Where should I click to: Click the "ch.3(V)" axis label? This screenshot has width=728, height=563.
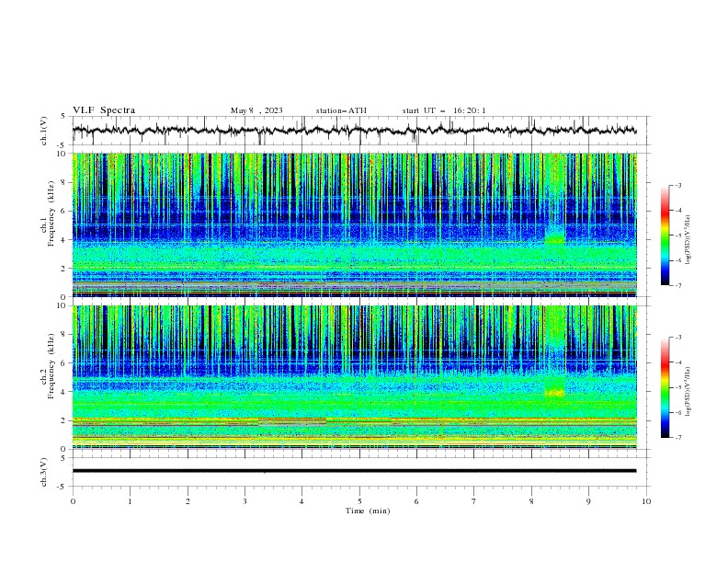pos(44,472)
